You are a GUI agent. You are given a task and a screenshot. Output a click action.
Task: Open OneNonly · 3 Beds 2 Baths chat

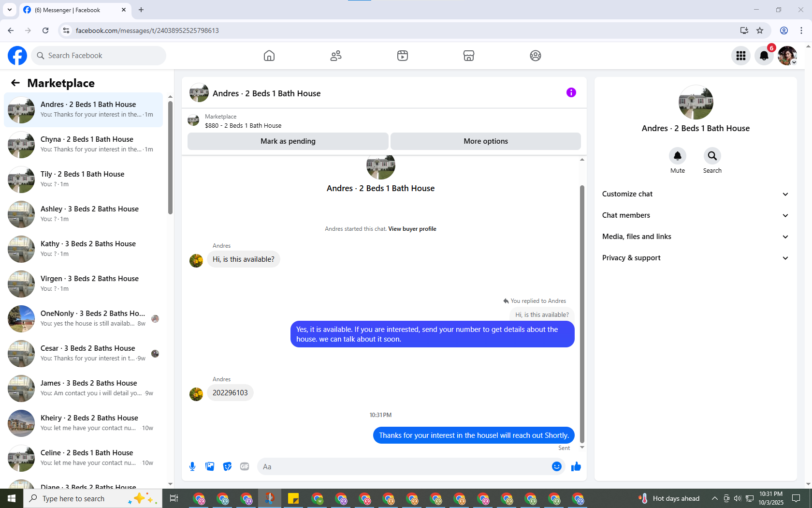click(83, 319)
